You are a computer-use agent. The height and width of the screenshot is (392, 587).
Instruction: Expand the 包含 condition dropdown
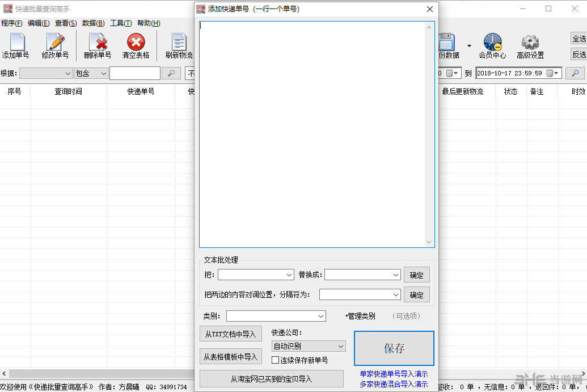104,73
